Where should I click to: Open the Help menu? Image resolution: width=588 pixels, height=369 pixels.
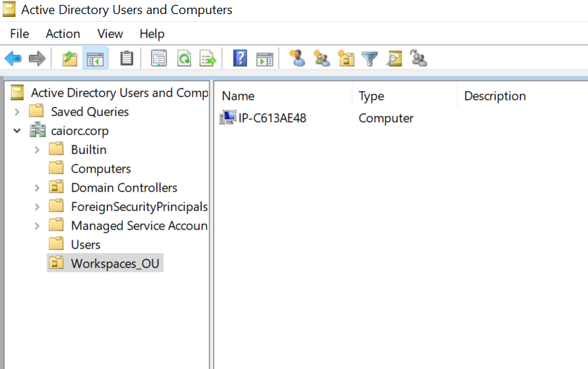152,34
